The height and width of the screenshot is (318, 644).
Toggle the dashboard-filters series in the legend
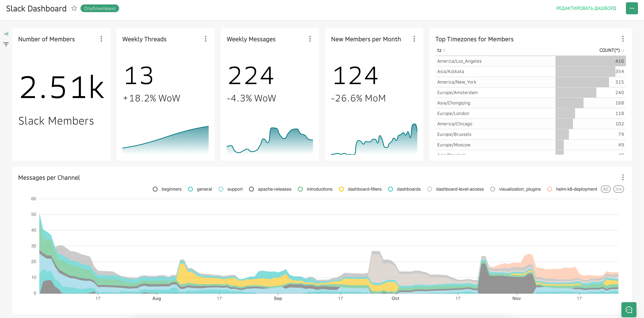[360, 189]
